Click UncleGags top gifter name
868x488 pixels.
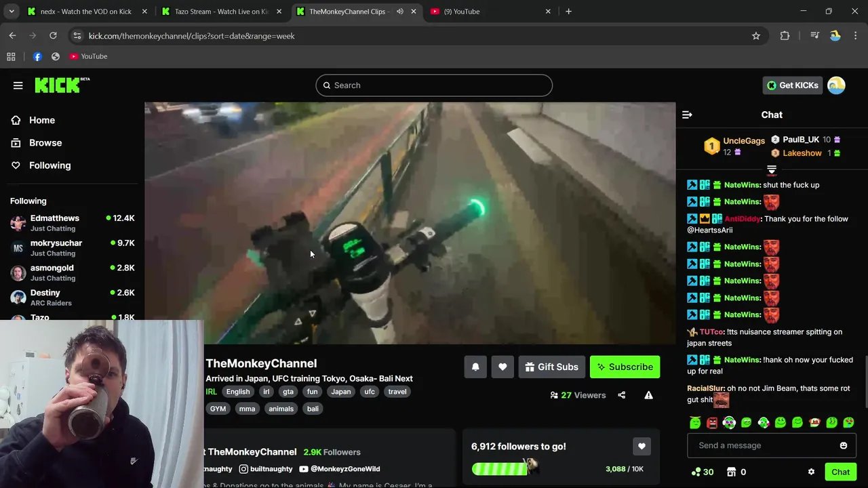[x=744, y=141]
